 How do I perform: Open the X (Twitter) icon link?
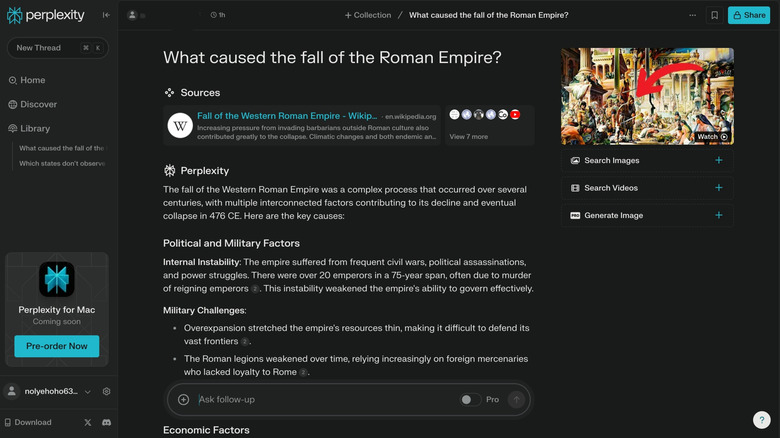88,422
